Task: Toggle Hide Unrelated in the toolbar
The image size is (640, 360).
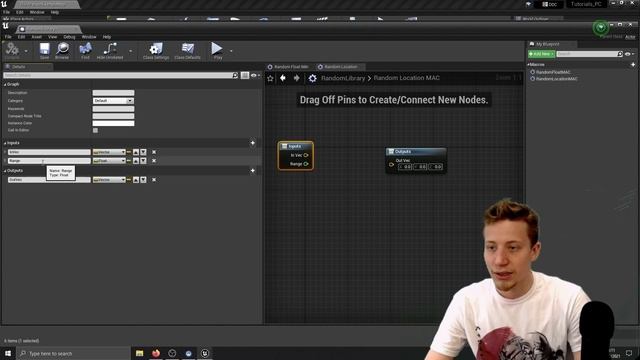Action: (110, 51)
